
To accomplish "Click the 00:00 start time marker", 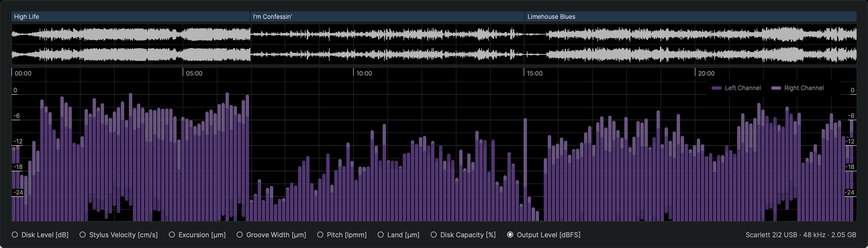I will tap(23, 73).
